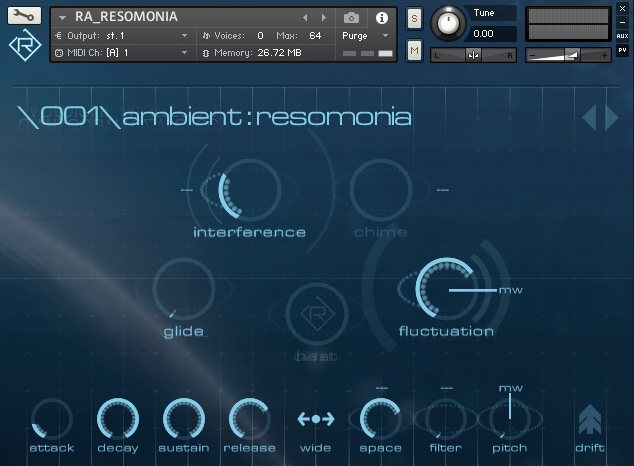
Task: Toggle the PV button
Action: pos(622,49)
